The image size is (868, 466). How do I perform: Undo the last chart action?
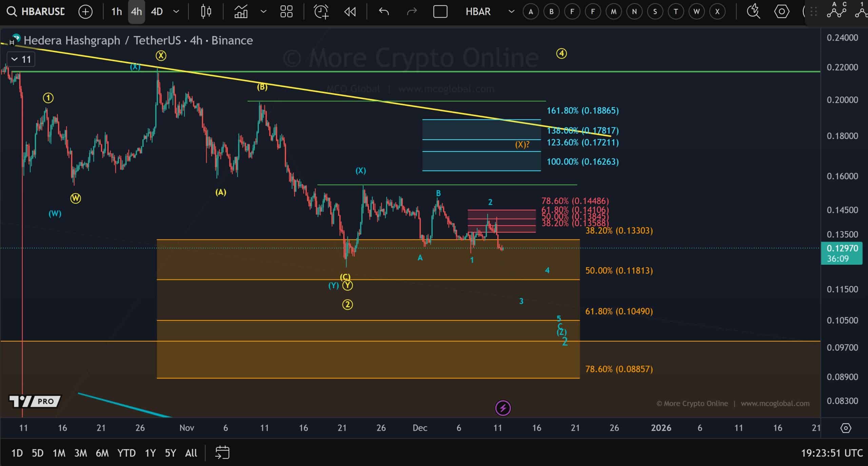click(383, 12)
